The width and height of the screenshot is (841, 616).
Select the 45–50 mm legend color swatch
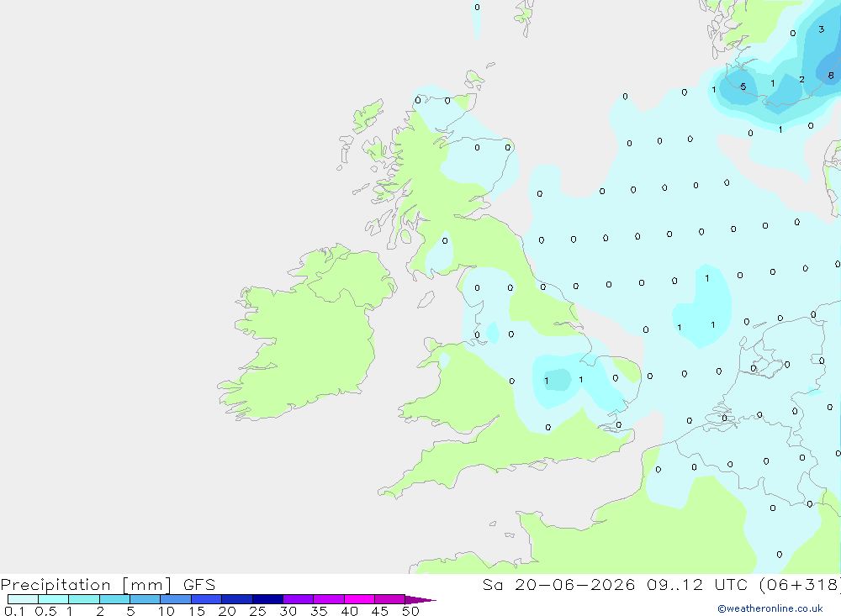(390, 599)
